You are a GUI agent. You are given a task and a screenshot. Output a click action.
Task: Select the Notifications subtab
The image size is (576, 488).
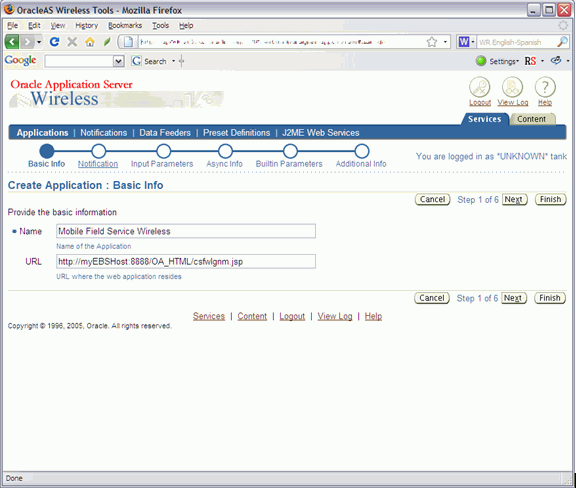tap(104, 133)
